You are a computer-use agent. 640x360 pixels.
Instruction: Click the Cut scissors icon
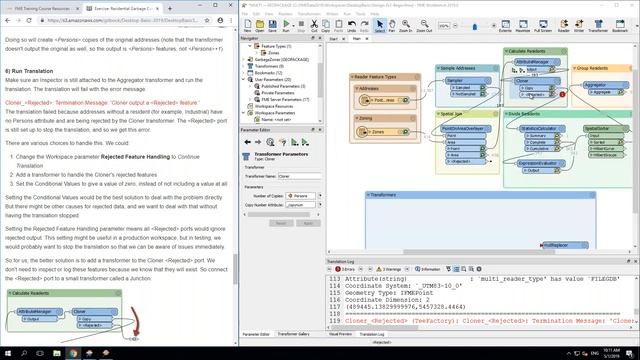(x=314, y=25)
